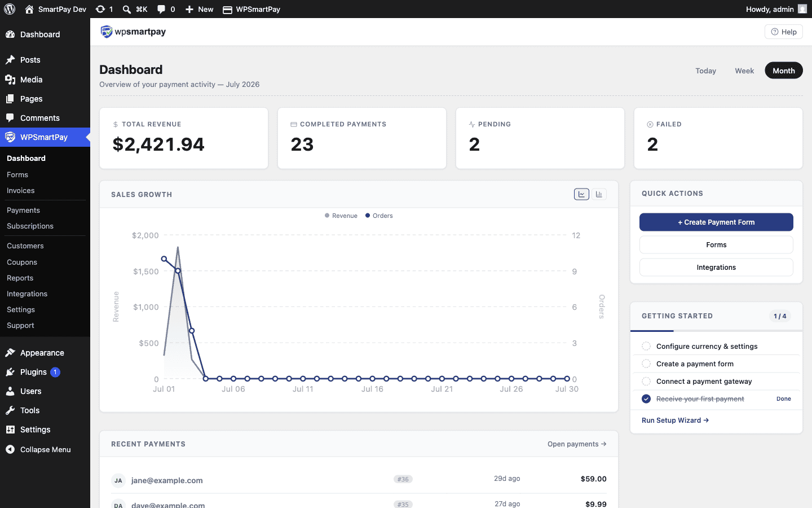This screenshot has width=812, height=508.
Task: Check Create a payment form step
Action: point(646,364)
